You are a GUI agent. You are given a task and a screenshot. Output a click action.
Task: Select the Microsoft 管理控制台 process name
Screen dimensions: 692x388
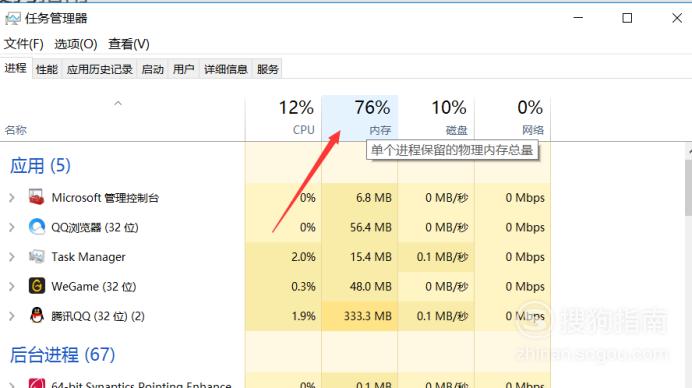(x=105, y=198)
